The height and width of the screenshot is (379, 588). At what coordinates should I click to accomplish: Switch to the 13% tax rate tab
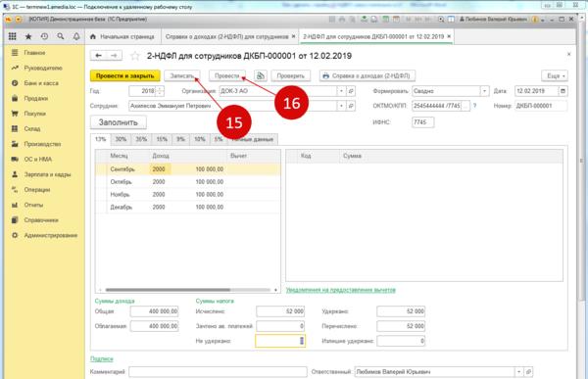101,139
